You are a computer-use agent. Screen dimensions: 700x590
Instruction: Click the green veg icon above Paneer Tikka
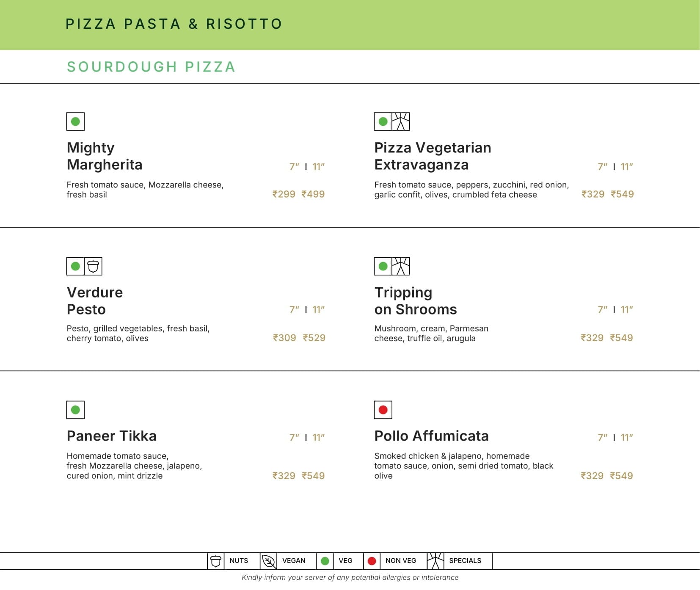(x=75, y=410)
